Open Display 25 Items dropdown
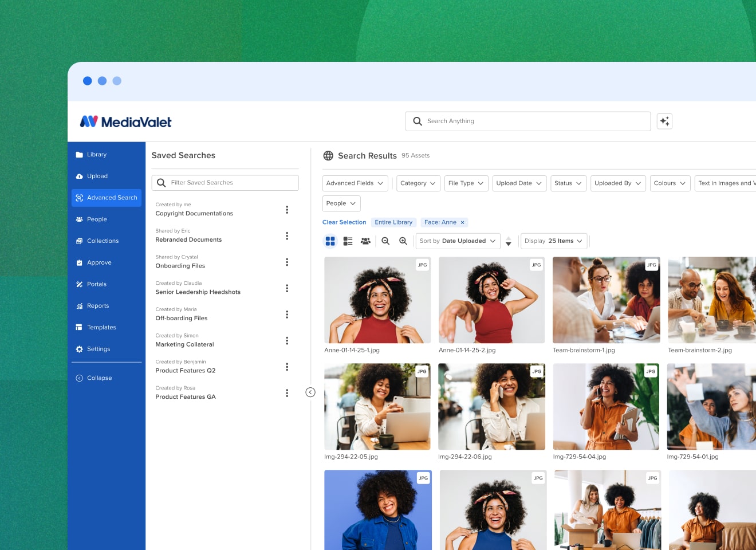Screen dimensions: 756x550 tap(554, 241)
